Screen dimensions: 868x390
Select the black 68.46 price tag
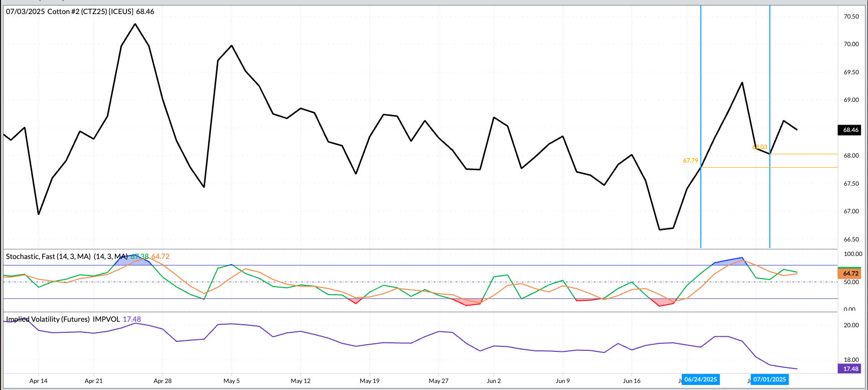point(850,130)
